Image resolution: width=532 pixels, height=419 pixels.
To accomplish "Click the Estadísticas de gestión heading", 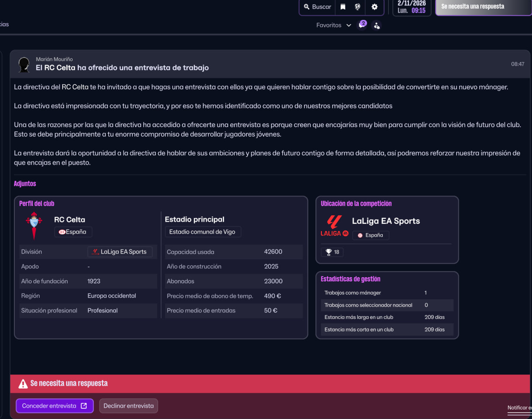I will 351,279.
